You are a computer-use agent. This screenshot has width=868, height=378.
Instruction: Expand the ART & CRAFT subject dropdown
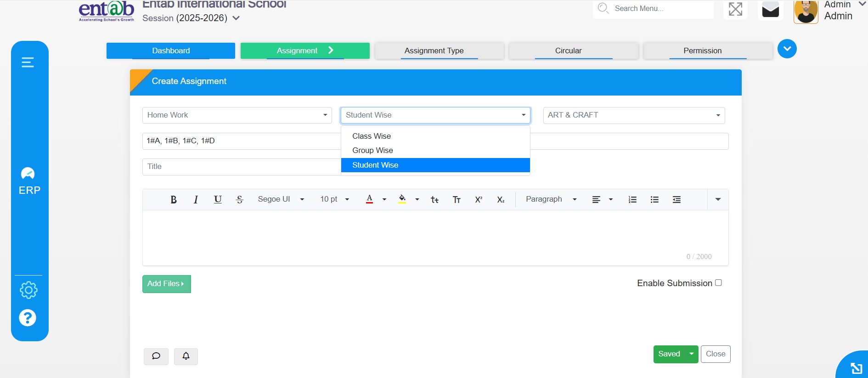[634, 115]
